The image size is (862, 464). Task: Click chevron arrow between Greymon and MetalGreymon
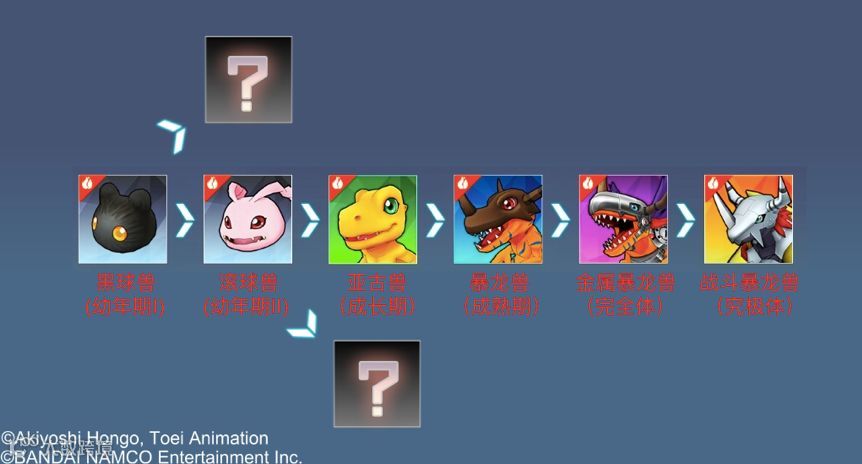(x=560, y=220)
